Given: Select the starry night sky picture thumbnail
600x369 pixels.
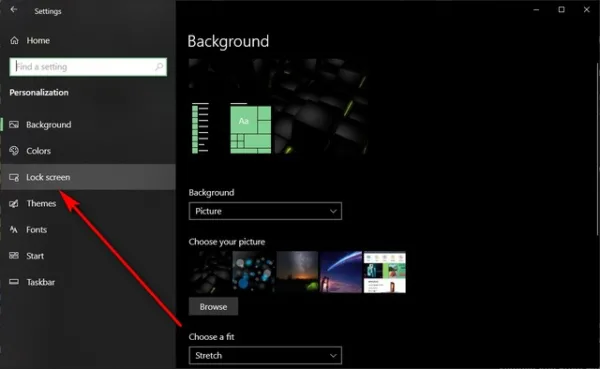Looking at the screenshot, I should click(x=297, y=272).
